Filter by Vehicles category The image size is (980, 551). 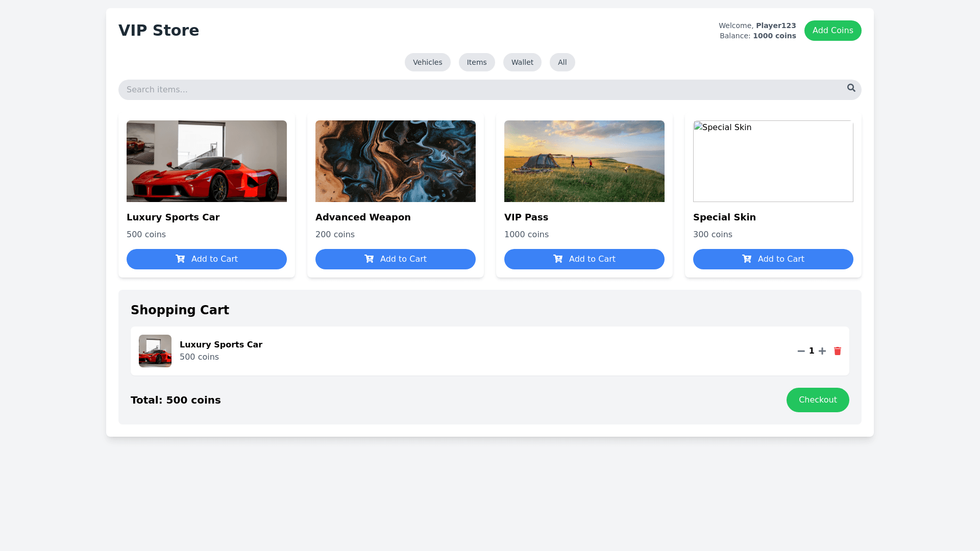click(x=427, y=62)
